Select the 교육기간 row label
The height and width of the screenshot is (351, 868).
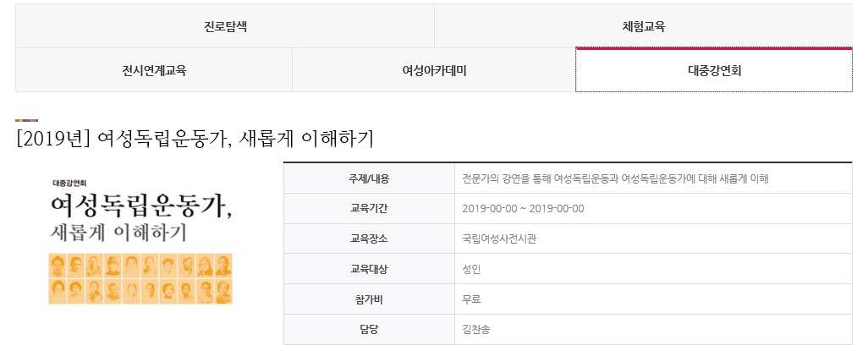point(369,209)
